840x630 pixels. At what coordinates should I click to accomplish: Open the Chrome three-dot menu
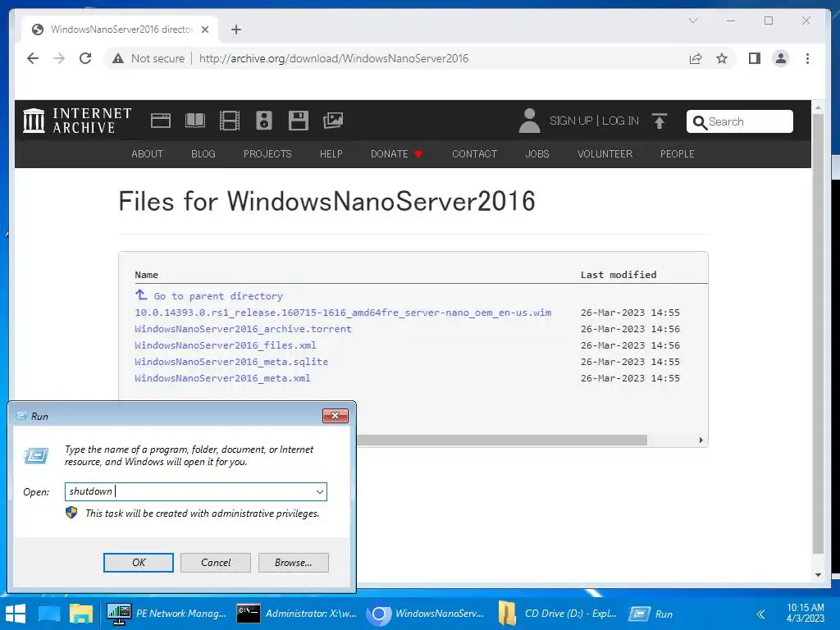807,58
